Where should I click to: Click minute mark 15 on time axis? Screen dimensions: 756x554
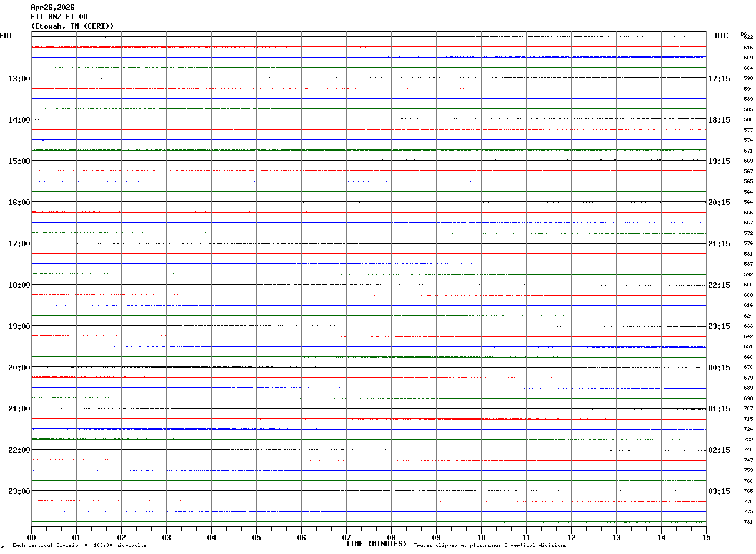coord(706,537)
